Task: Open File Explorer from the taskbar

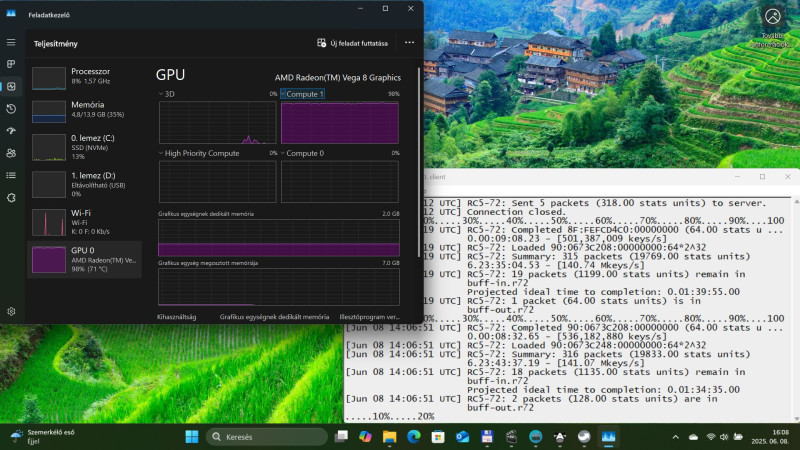Action: tap(389, 437)
